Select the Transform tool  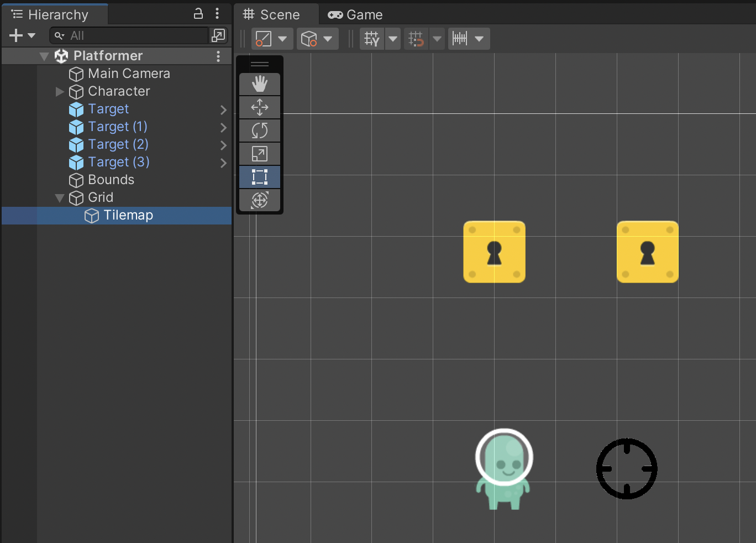pos(260,200)
